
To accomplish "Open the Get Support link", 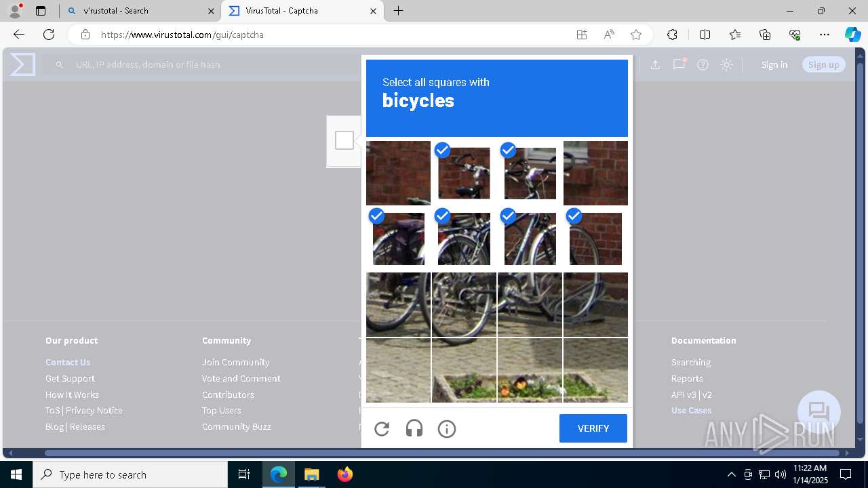I will 70,378.
